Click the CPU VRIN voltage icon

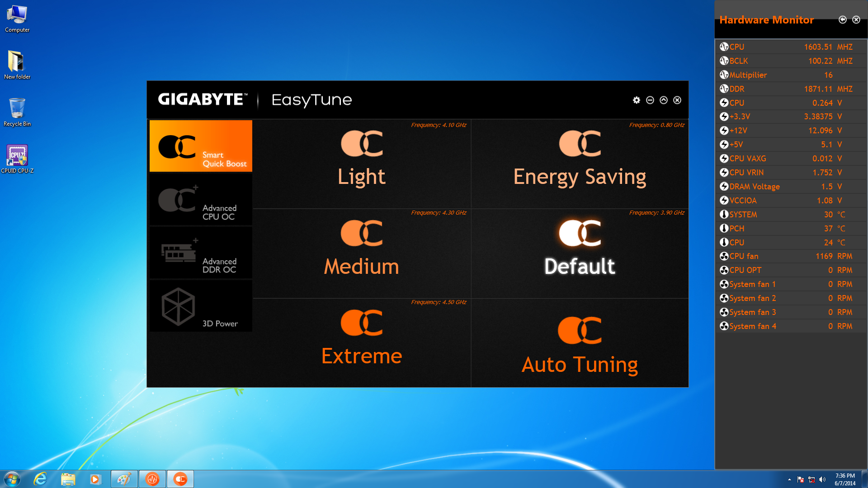(724, 173)
